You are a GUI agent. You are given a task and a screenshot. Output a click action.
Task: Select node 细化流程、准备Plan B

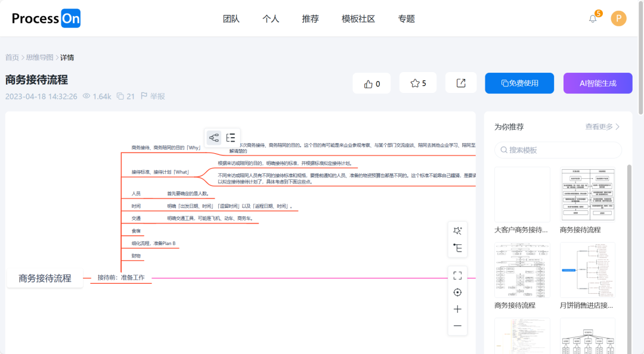(x=154, y=244)
